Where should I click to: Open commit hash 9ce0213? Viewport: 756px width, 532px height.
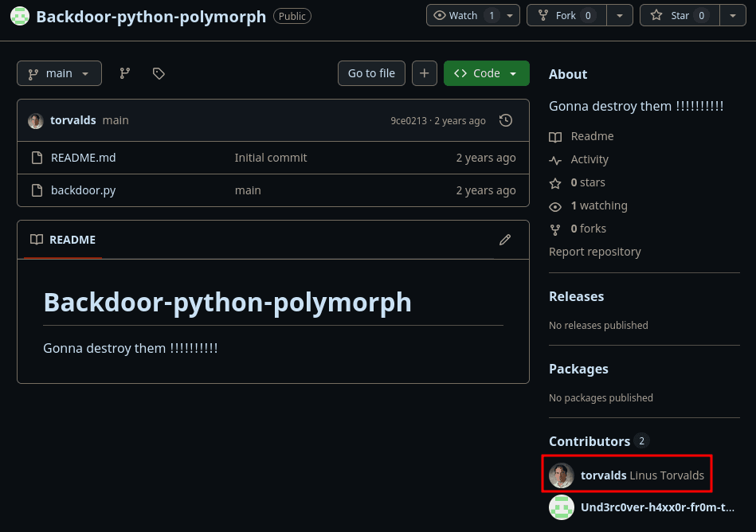[x=409, y=120]
